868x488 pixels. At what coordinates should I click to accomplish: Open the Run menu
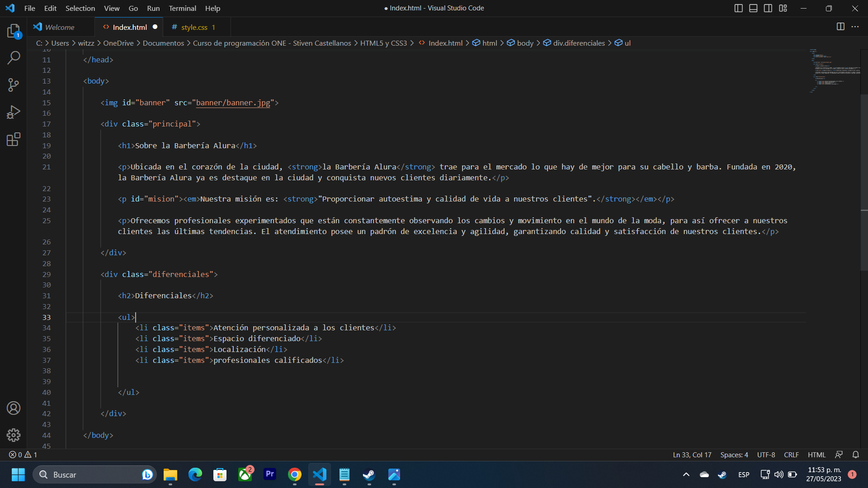point(153,8)
